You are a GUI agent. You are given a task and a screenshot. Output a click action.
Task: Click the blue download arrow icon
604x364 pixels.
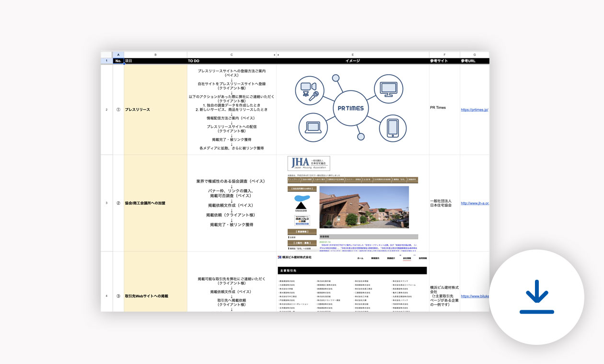point(536,297)
